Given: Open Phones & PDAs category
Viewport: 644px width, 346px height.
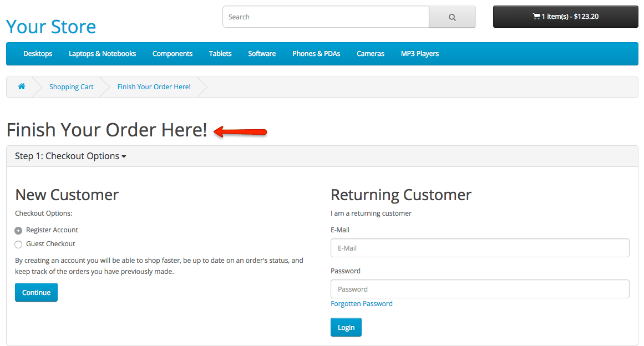Looking at the screenshot, I should (316, 54).
